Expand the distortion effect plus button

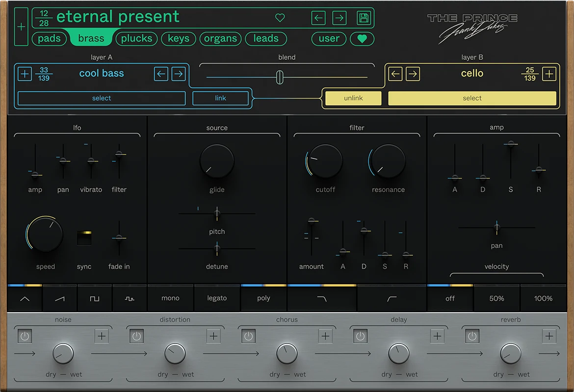pos(213,336)
